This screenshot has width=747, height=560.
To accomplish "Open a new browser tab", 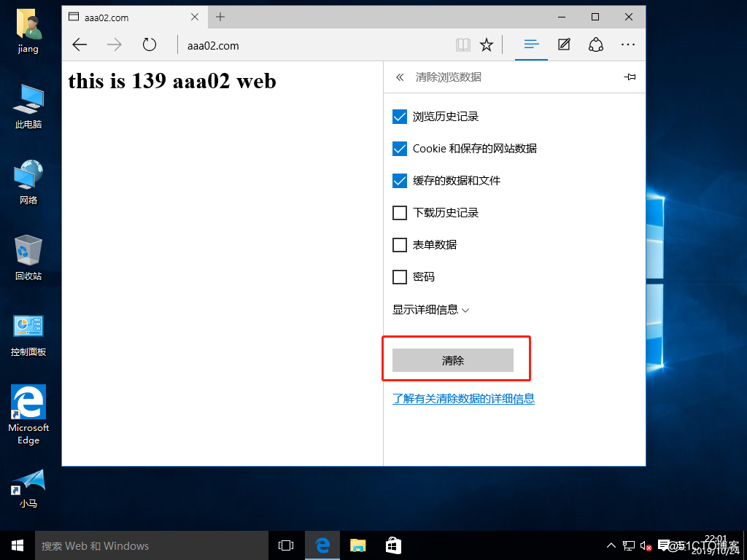I will click(220, 16).
